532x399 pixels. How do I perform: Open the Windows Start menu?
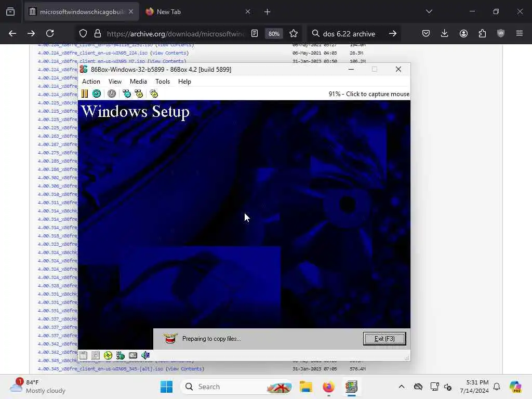coord(166,387)
